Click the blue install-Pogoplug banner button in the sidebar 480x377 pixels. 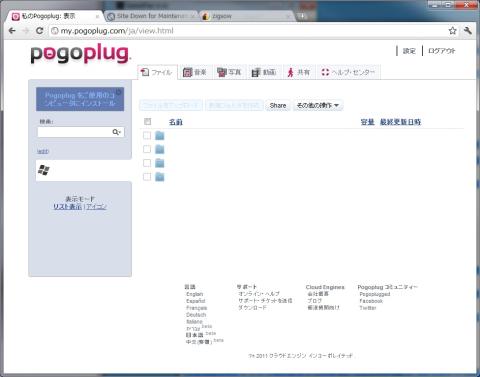coord(80,99)
